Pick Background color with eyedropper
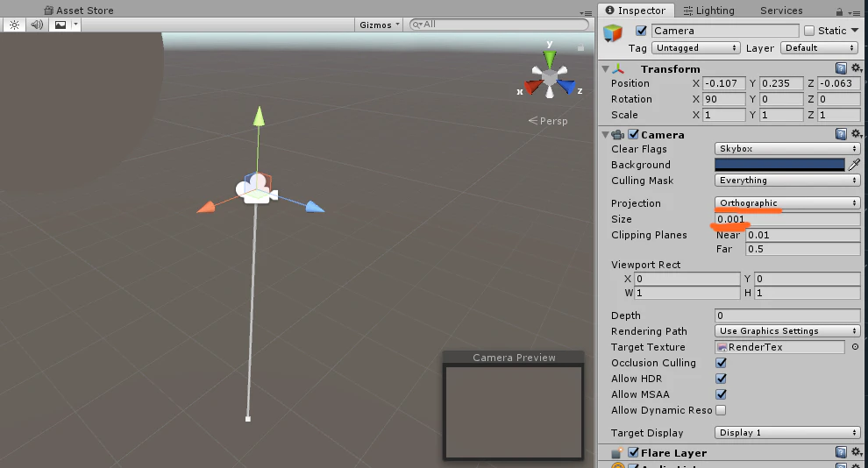This screenshot has height=468, width=868. point(854,165)
